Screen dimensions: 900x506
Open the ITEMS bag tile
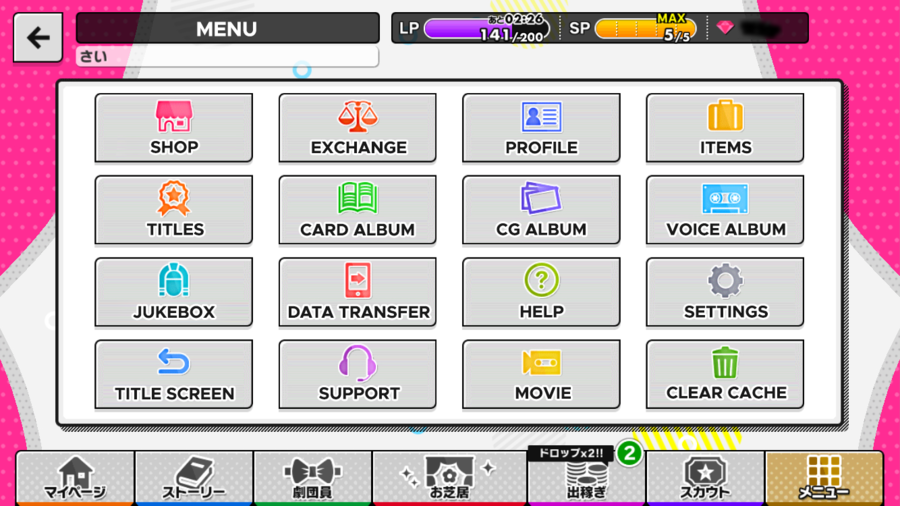tap(724, 128)
